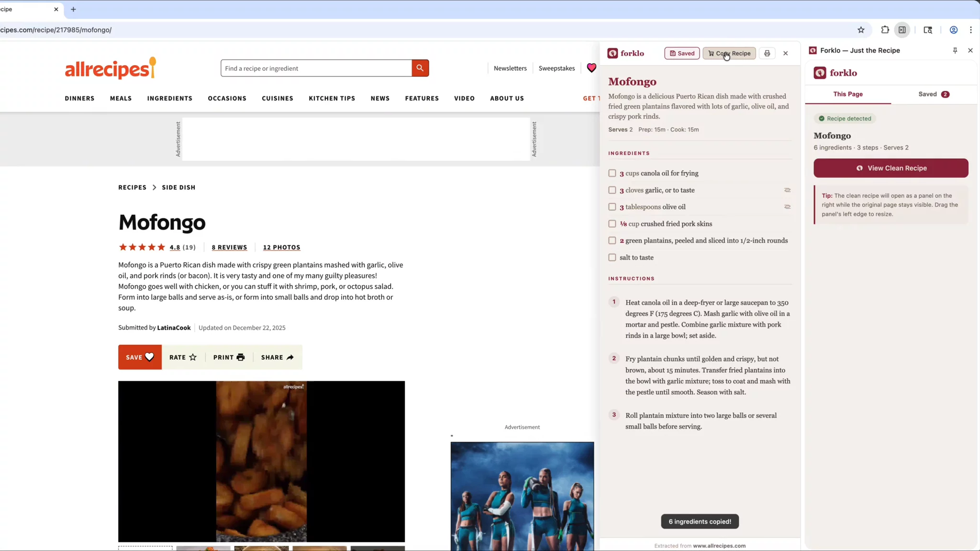The height and width of the screenshot is (551, 980).
Task: Check the cloves garlic ingredient box
Action: (x=612, y=190)
